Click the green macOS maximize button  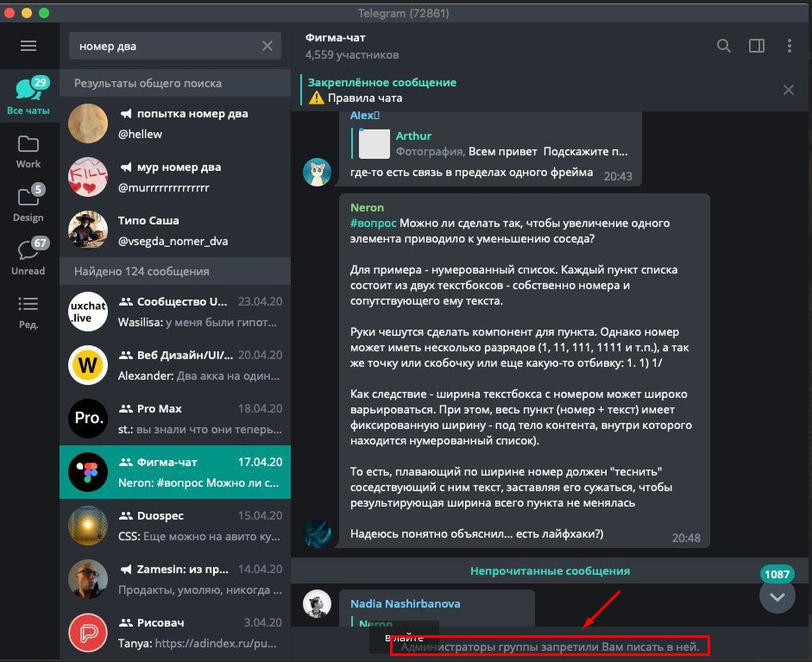pos(44,13)
